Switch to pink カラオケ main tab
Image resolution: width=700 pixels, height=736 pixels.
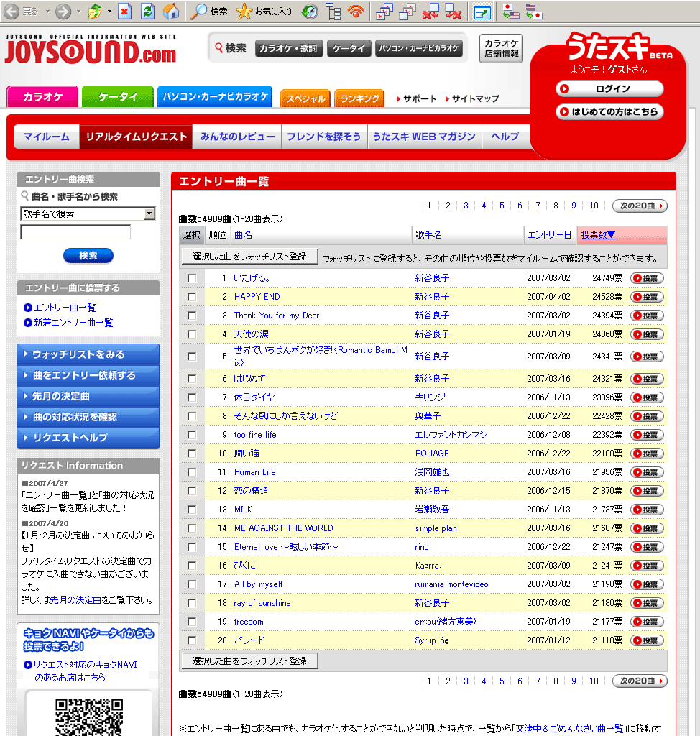click(x=42, y=97)
